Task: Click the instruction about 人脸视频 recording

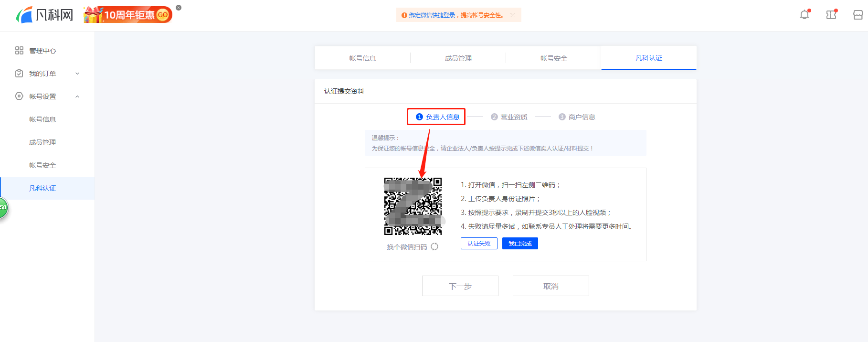Action: pyautogui.click(x=536, y=213)
